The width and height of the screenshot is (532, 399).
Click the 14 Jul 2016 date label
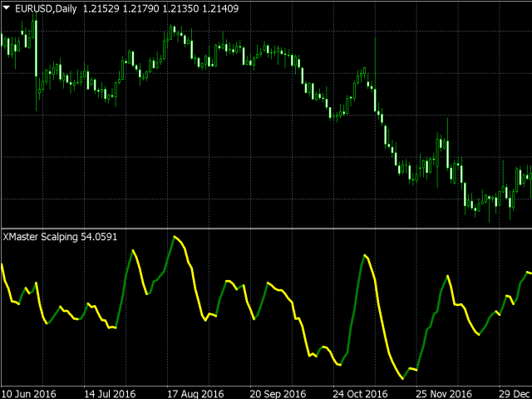pos(109,393)
